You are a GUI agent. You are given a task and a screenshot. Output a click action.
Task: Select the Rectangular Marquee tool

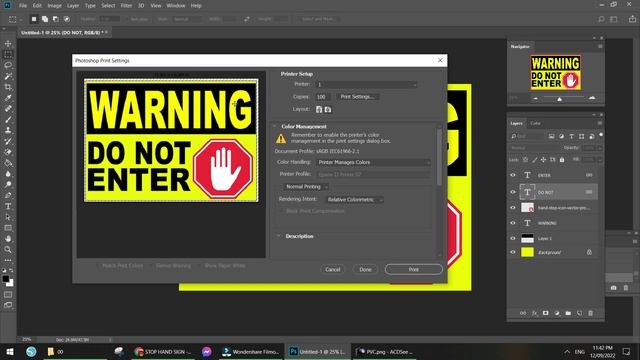(8, 54)
